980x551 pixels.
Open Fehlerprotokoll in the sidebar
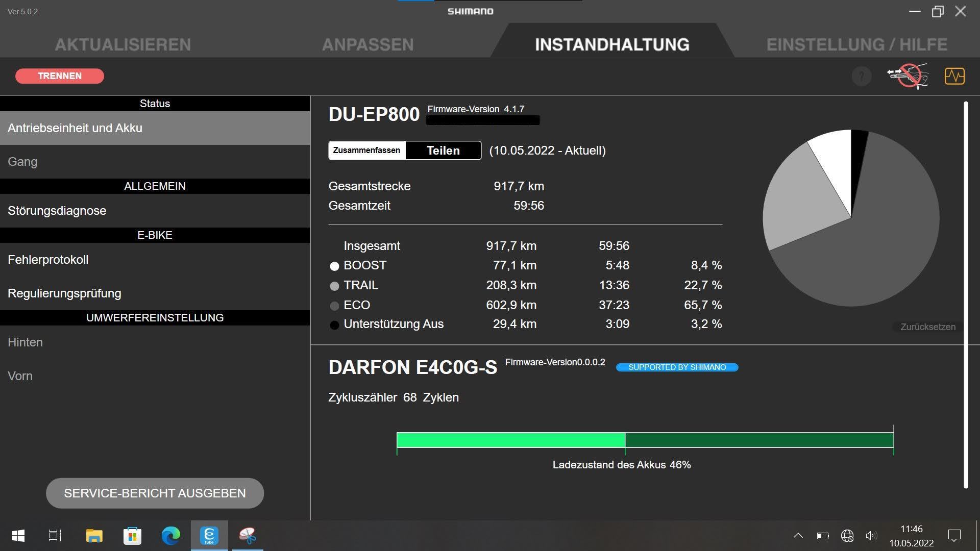pos(155,260)
